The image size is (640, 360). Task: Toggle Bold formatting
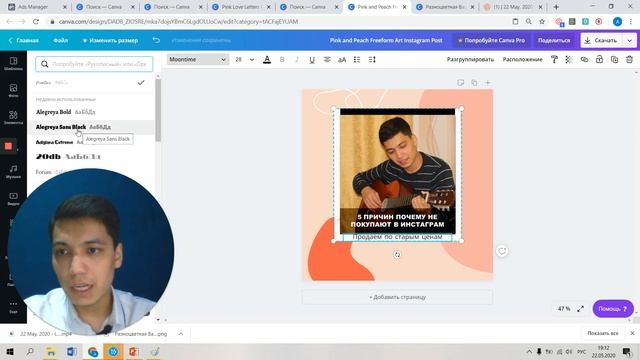pyautogui.click(x=282, y=60)
